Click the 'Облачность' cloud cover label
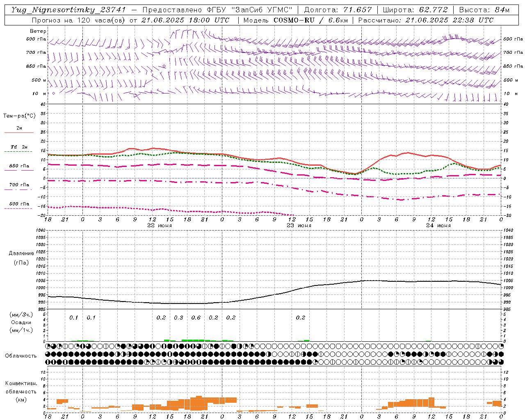Screen dimensions: 525x420 (21, 356)
